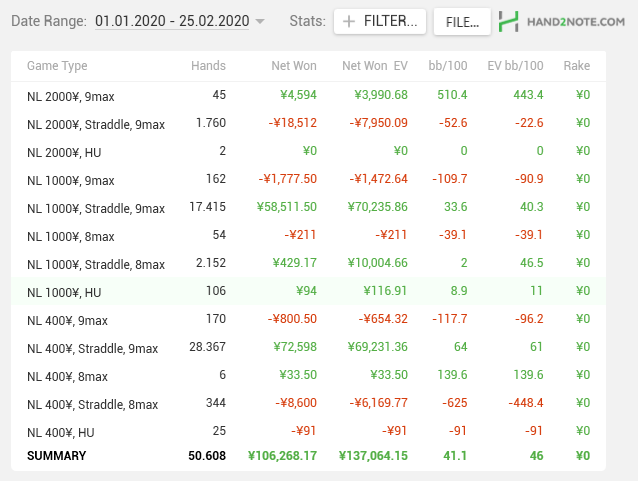
Task: Select the SUMMARY row
Action: pyautogui.click(x=308, y=456)
